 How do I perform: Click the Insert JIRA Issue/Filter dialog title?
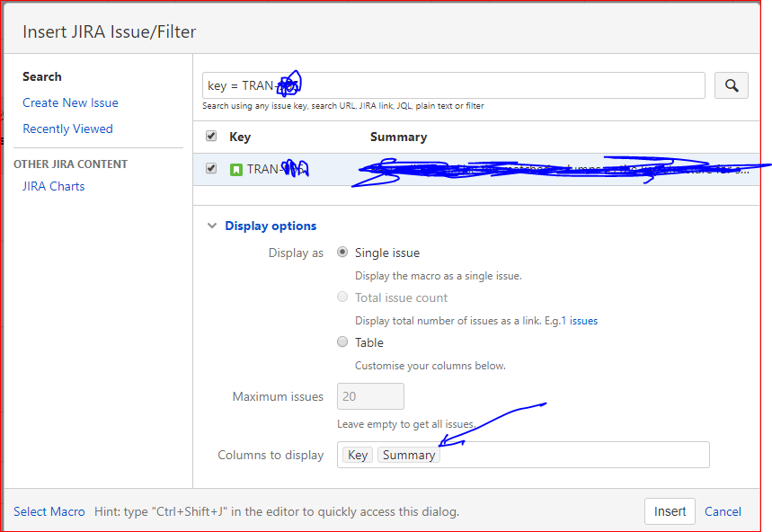(110, 31)
